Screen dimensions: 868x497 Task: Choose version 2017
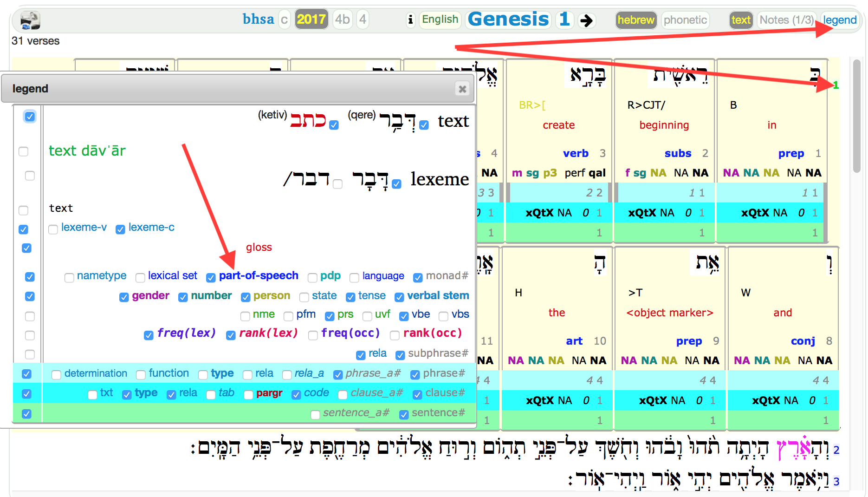(311, 20)
